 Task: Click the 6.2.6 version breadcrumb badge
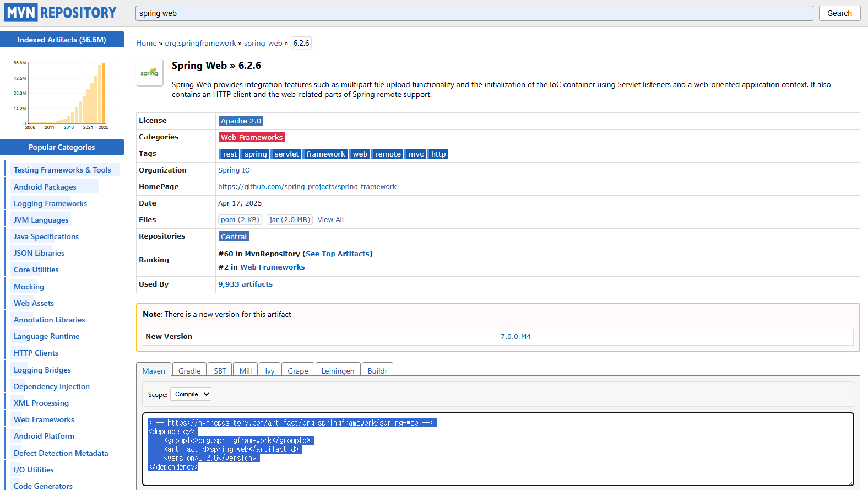(x=301, y=43)
